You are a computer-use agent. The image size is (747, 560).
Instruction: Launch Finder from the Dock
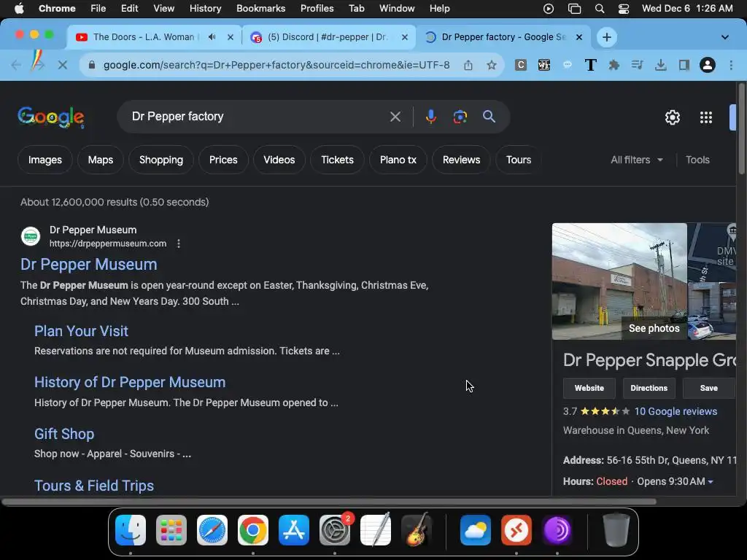point(131,530)
